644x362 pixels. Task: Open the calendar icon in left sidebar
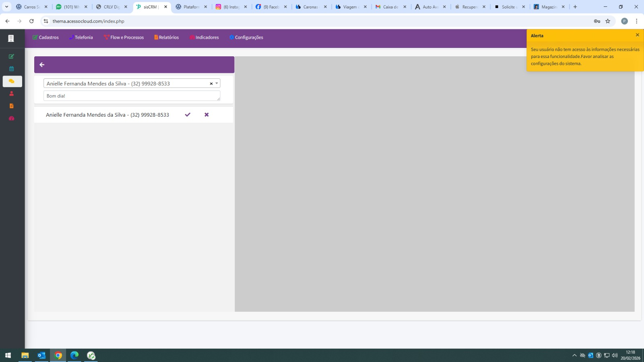12,69
